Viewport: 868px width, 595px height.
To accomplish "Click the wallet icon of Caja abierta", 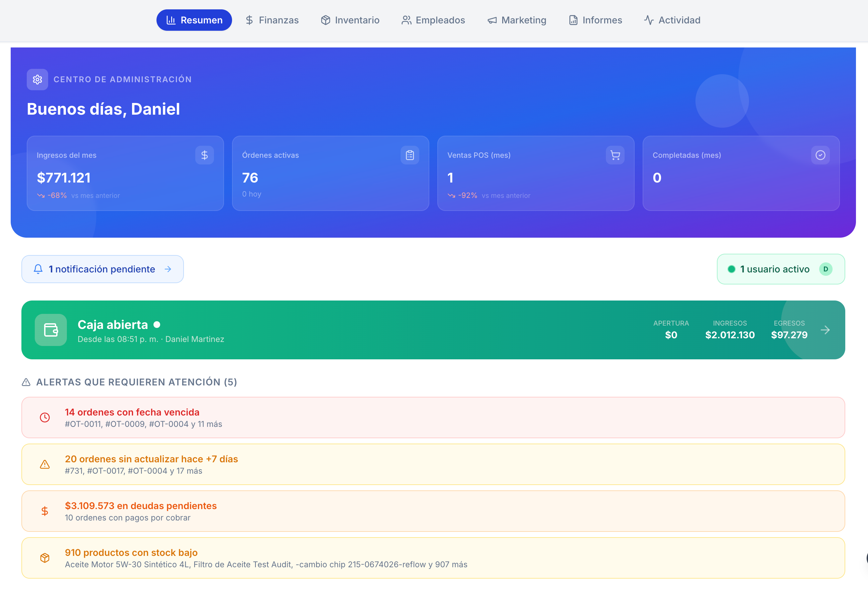I will (51, 330).
